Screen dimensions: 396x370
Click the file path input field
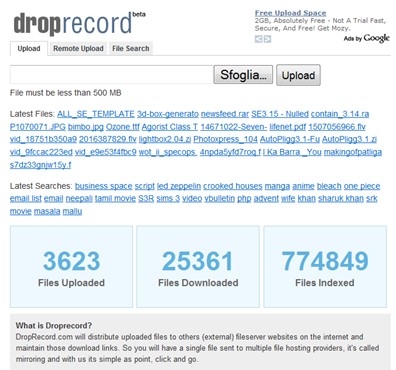111,74
